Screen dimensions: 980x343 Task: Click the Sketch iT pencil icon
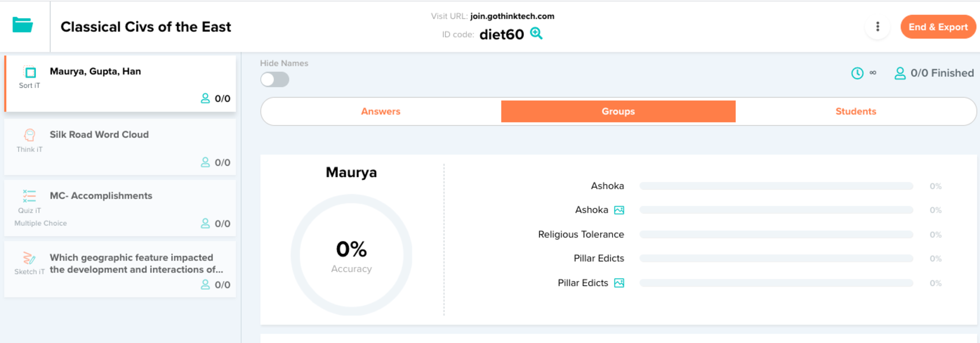click(x=29, y=258)
